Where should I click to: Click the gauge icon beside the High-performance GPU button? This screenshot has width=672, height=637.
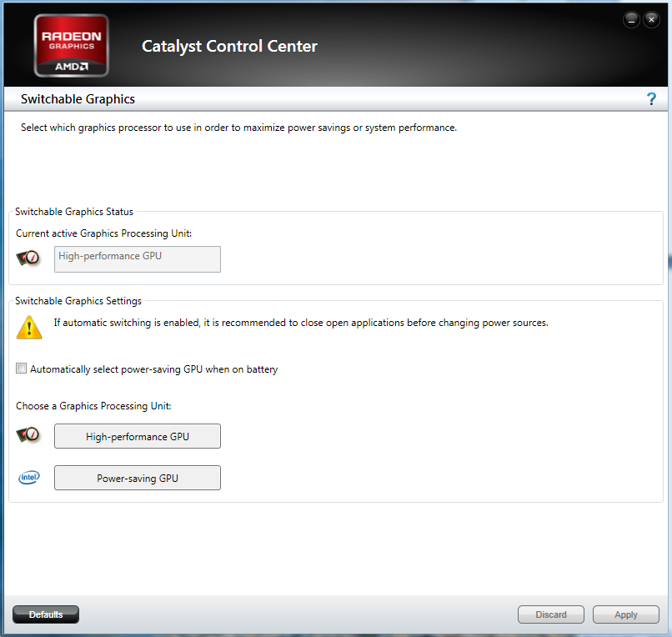(x=28, y=435)
